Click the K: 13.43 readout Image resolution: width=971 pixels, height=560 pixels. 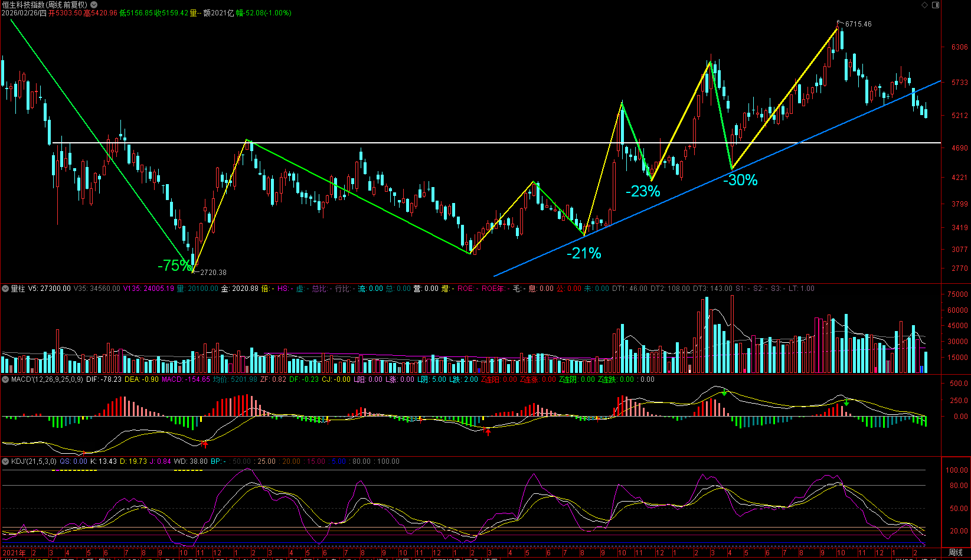(104, 461)
